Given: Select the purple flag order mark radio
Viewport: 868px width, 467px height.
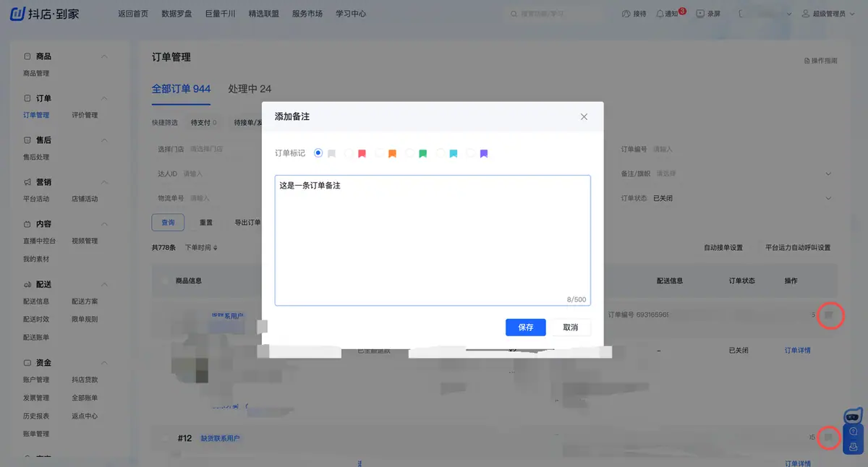Looking at the screenshot, I should pyautogui.click(x=470, y=153).
